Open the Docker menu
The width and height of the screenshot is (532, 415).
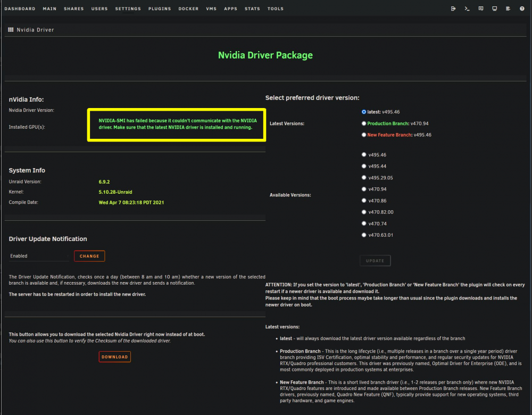point(188,9)
